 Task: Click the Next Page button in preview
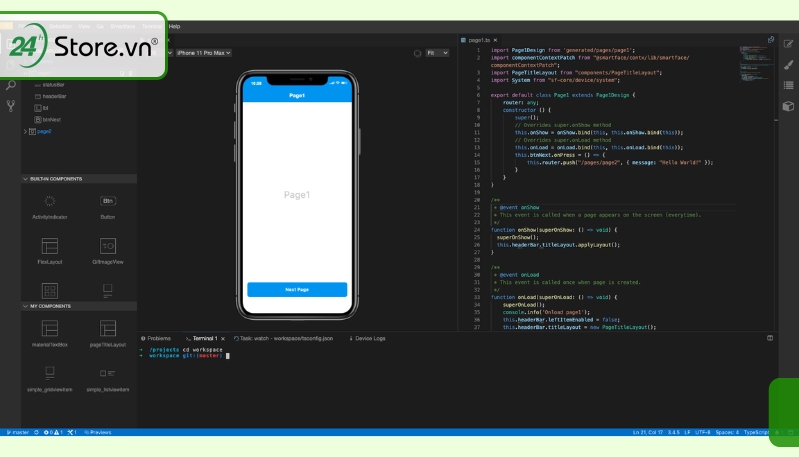(x=297, y=289)
